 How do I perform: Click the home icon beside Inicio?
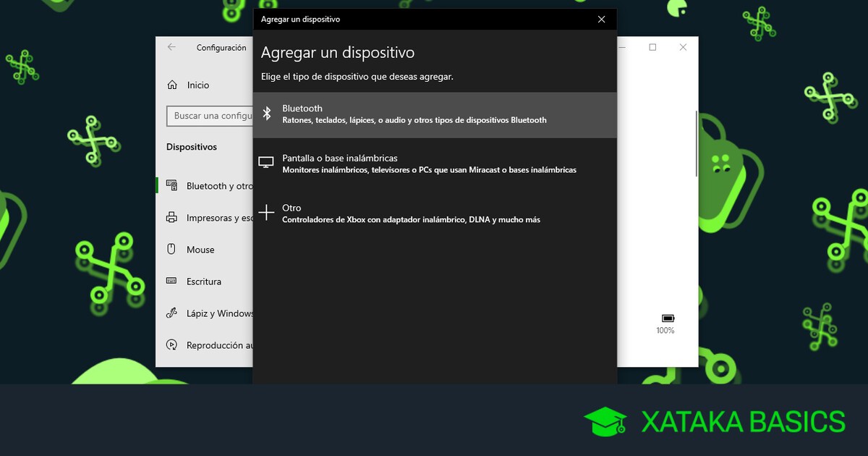[x=172, y=85]
